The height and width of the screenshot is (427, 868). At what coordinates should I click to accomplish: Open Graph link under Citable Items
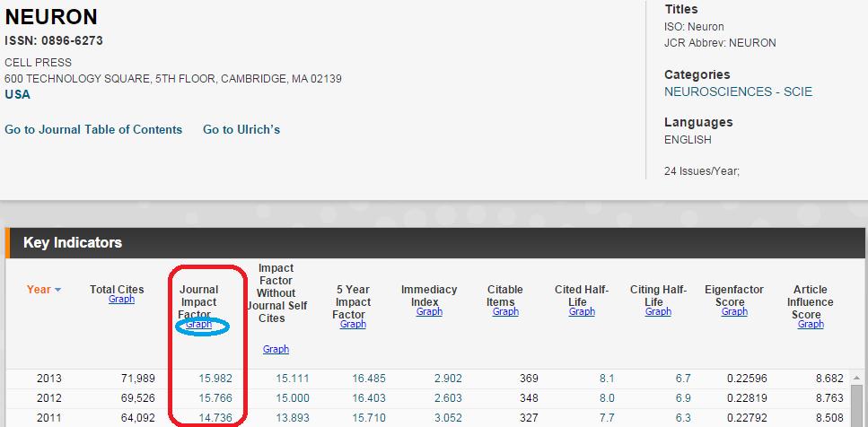[505, 312]
